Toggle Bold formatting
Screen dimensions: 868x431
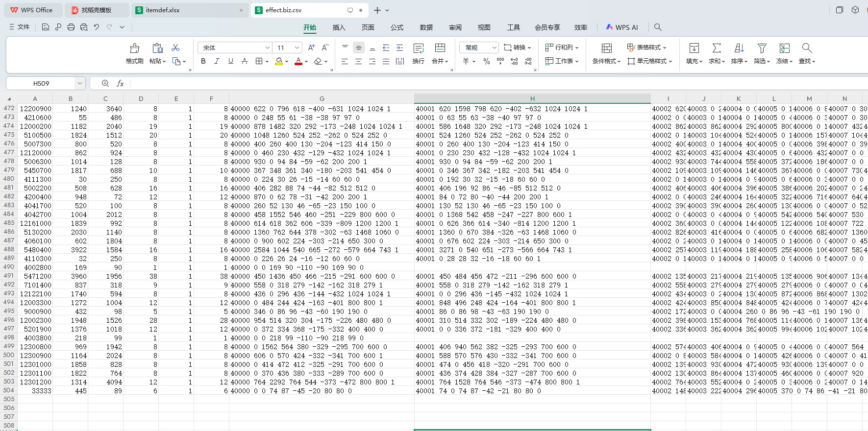203,61
